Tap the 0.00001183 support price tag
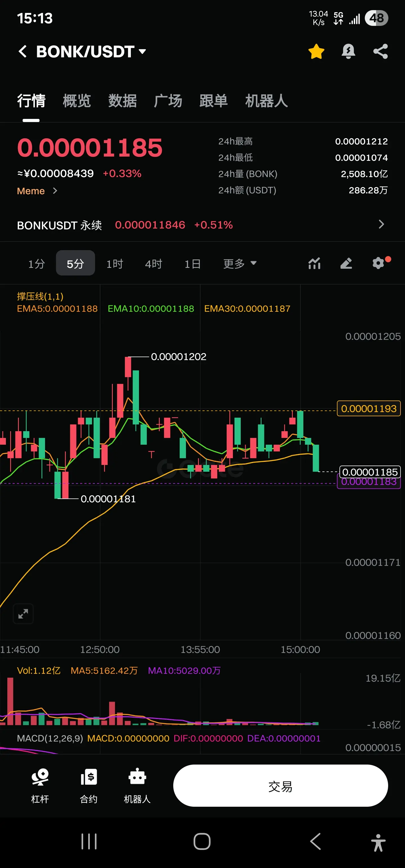The height and width of the screenshot is (868, 405). tap(369, 482)
